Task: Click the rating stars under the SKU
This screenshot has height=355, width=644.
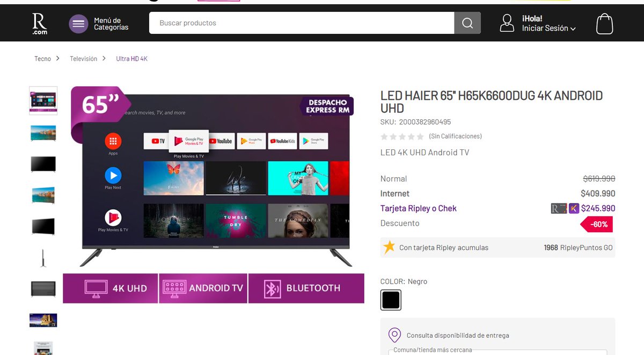Action: (x=402, y=136)
